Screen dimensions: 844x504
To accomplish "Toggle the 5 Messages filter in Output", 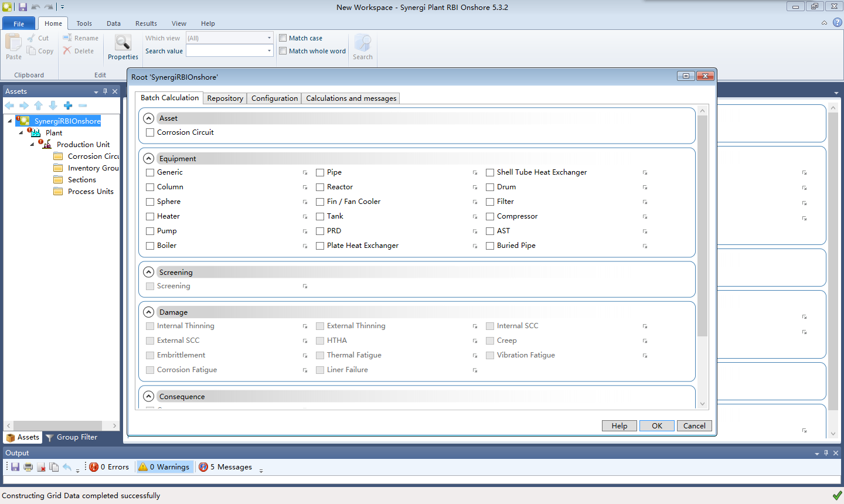I will [226, 467].
